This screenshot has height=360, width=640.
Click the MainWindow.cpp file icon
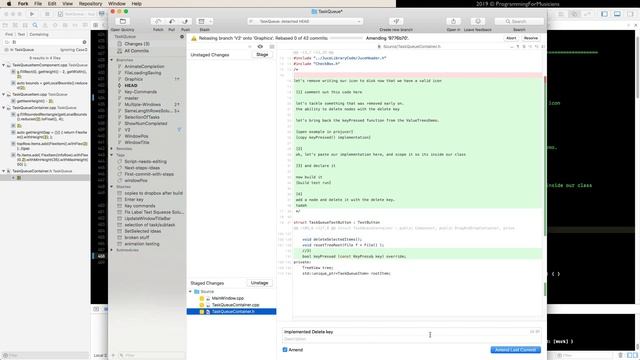pyautogui.click(x=208, y=298)
